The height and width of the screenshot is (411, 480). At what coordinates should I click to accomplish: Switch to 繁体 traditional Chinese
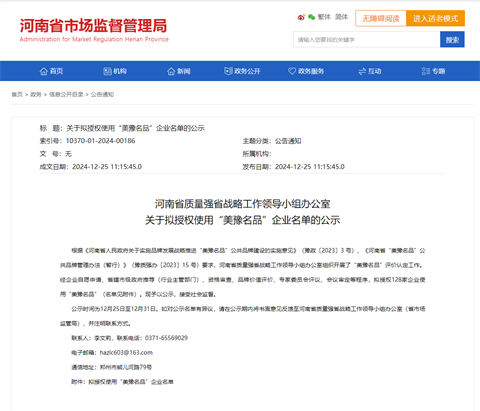pos(324,17)
